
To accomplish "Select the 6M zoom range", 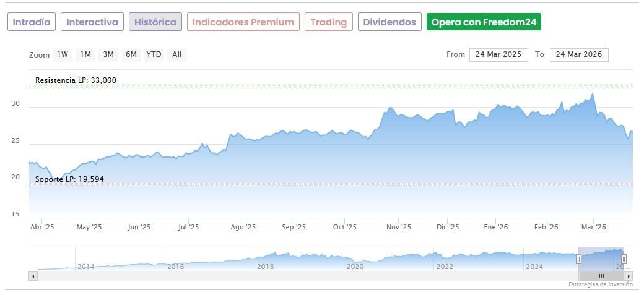I will click(x=131, y=54).
